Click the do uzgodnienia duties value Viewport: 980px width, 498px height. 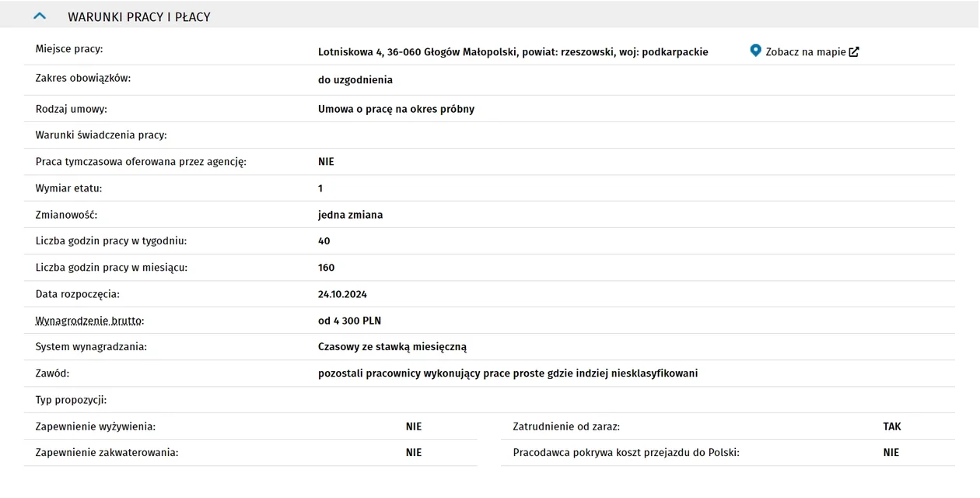[355, 79]
